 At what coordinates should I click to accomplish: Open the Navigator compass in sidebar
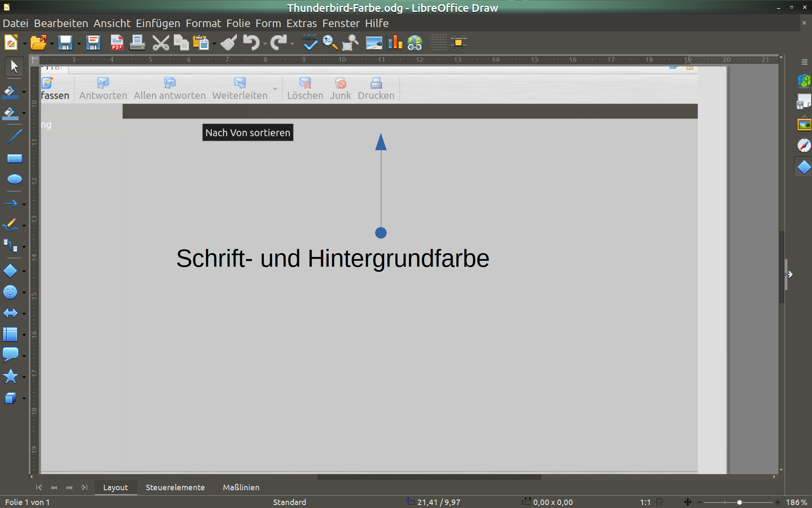(x=804, y=146)
